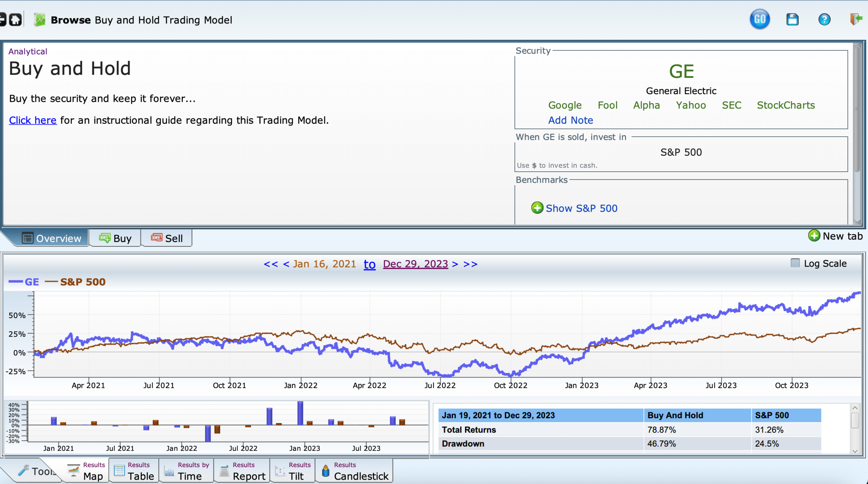Screen dimensions: 868x484
Task: Open the Results Report view
Action: 242,470
